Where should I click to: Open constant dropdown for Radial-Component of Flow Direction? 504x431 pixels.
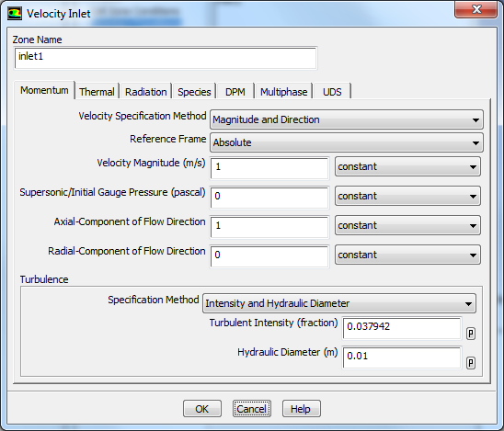click(407, 255)
